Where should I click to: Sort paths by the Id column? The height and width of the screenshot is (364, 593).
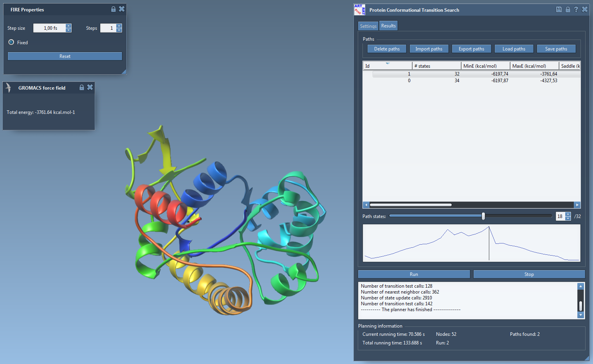coord(387,66)
